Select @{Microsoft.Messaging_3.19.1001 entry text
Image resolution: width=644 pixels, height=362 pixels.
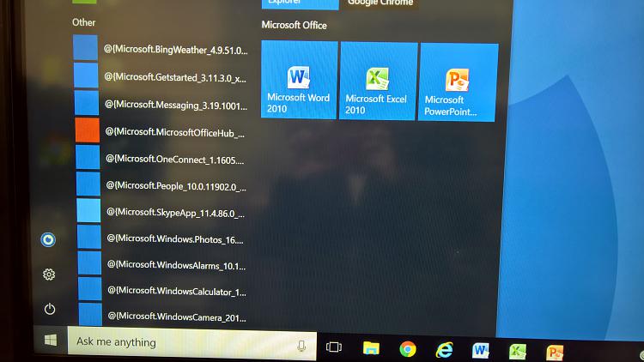click(176, 105)
